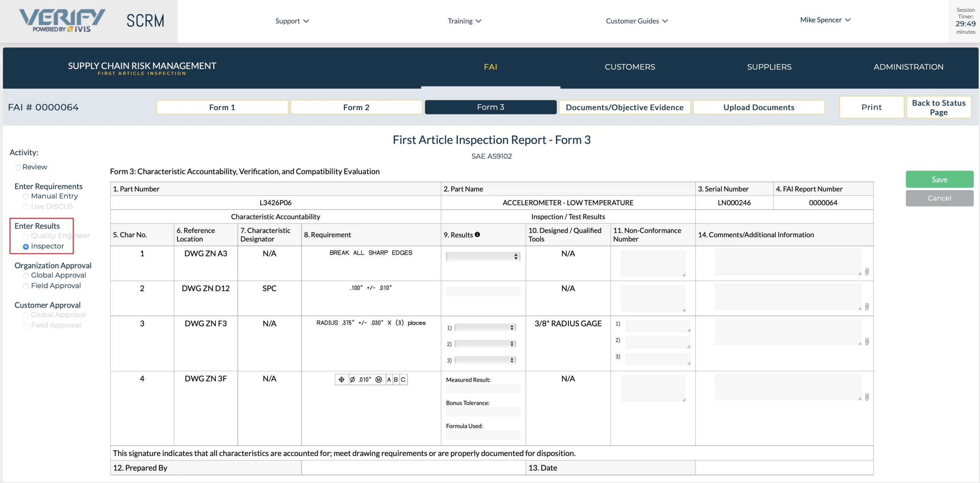Click the Results info icon
Image resolution: width=980 pixels, height=483 pixels.
pyautogui.click(x=477, y=235)
